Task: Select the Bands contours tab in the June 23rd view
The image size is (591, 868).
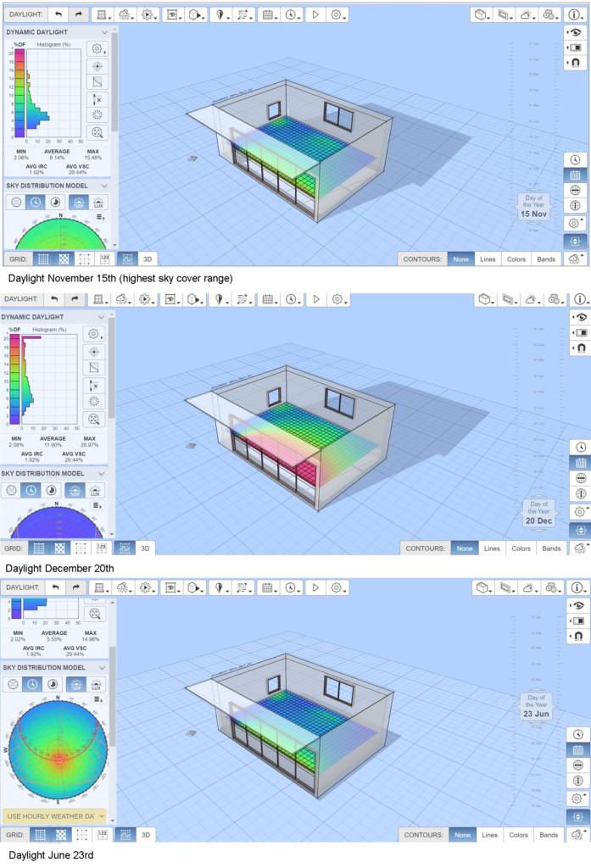Action: point(551,835)
